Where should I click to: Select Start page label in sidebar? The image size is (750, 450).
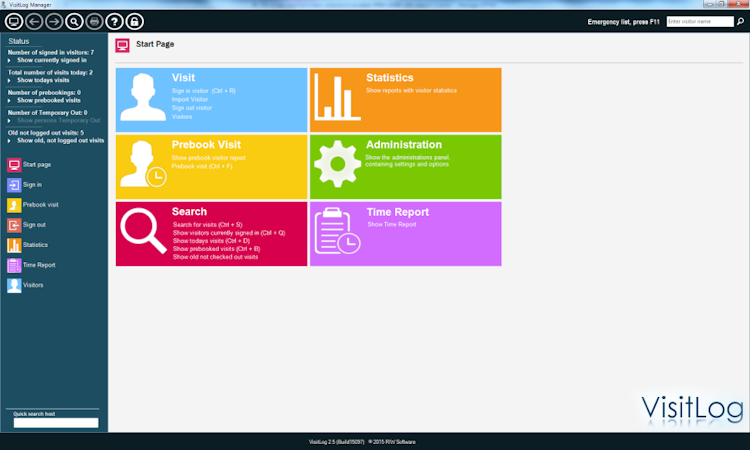[x=37, y=165]
